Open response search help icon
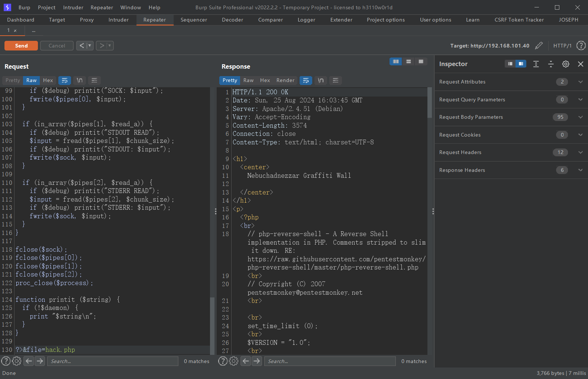This screenshot has height=379, width=588. coord(223,361)
